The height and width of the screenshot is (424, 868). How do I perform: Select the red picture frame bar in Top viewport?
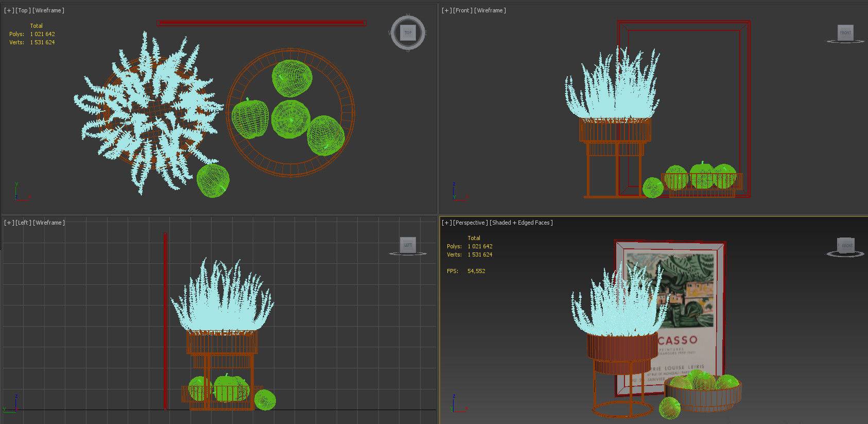(262, 23)
